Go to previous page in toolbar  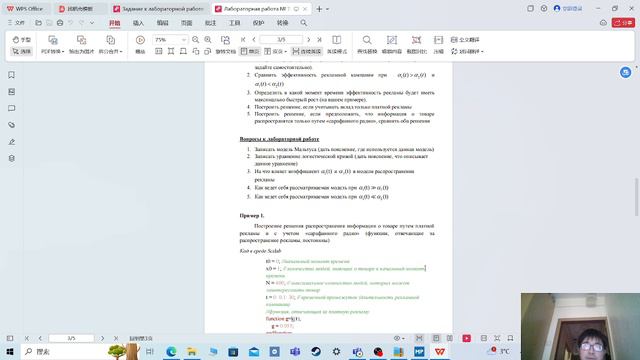click(x=254, y=40)
